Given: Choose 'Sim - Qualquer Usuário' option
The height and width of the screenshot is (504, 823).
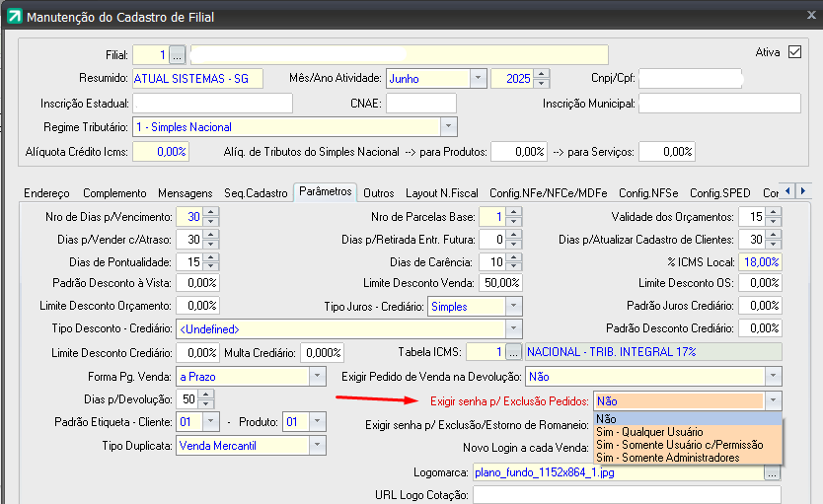Looking at the screenshot, I should coord(688,432).
